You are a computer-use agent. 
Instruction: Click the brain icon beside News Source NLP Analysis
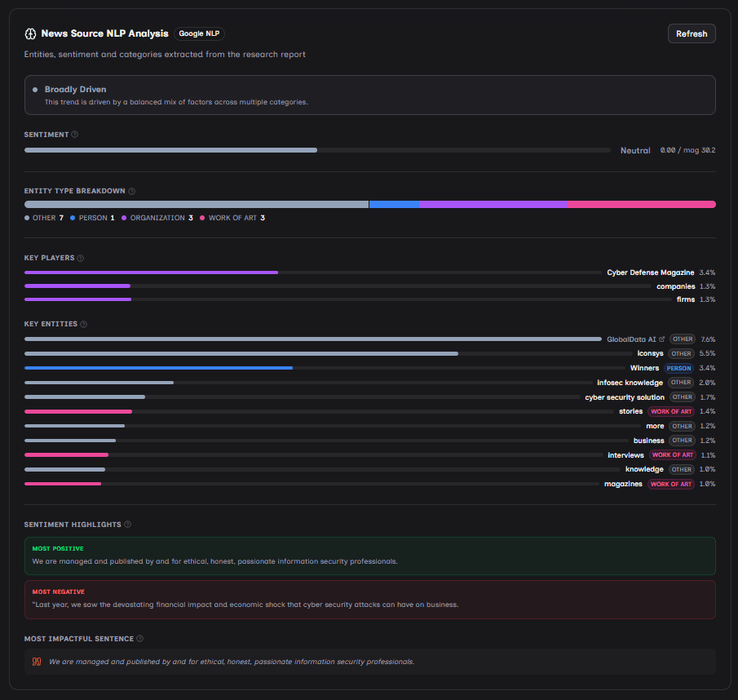click(x=31, y=33)
